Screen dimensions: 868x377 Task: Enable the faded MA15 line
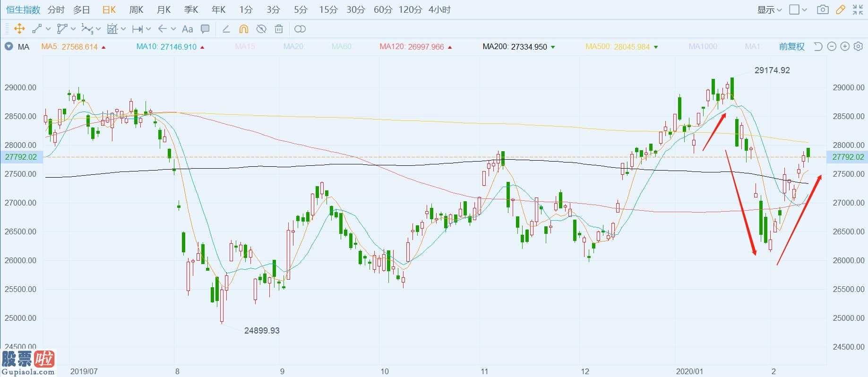245,46
